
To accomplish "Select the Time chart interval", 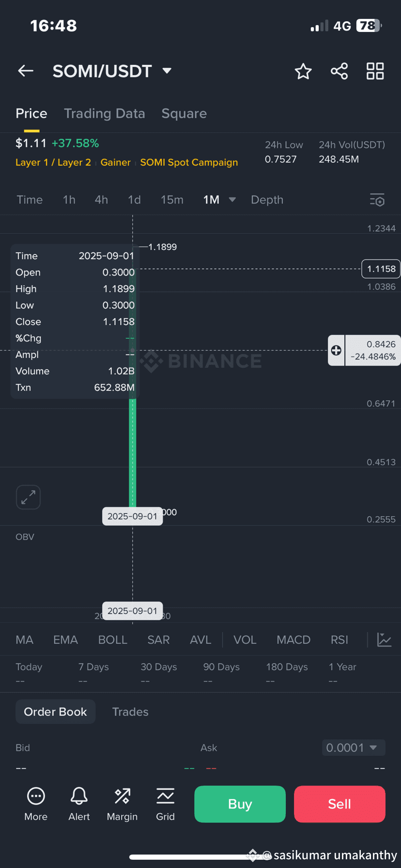I will pos(30,200).
